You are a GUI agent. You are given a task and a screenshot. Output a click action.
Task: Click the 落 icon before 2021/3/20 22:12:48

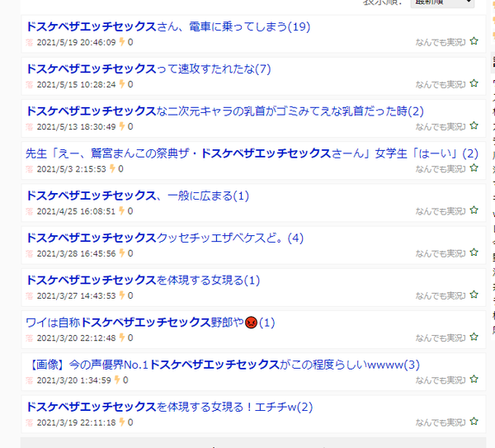click(30, 338)
